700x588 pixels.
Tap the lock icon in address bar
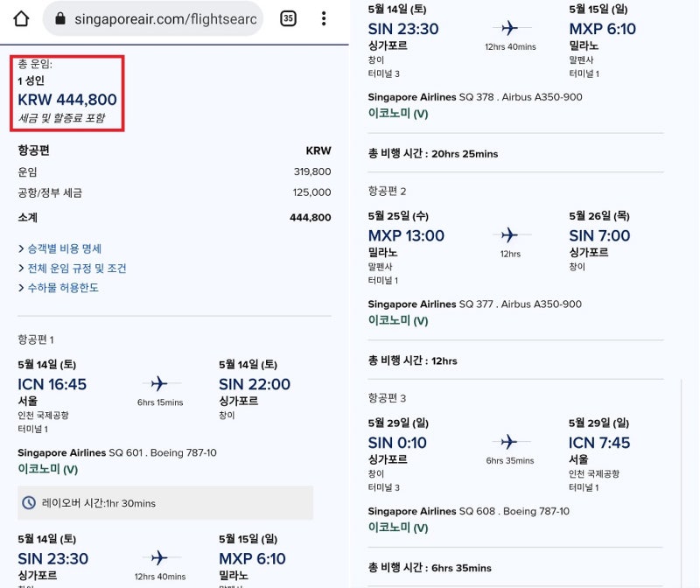pyautogui.click(x=59, y=18)
